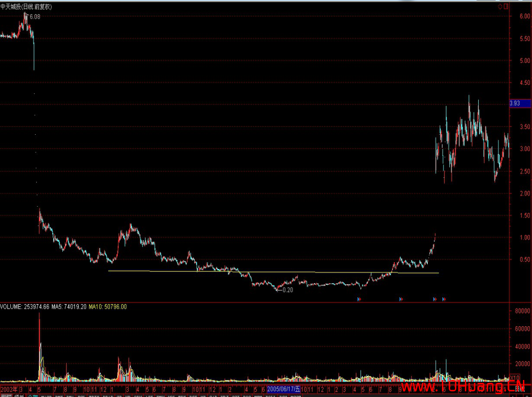Click the 60000 volume axis value
This screenshot has height=397, width=532.
[x=522, y=328]
